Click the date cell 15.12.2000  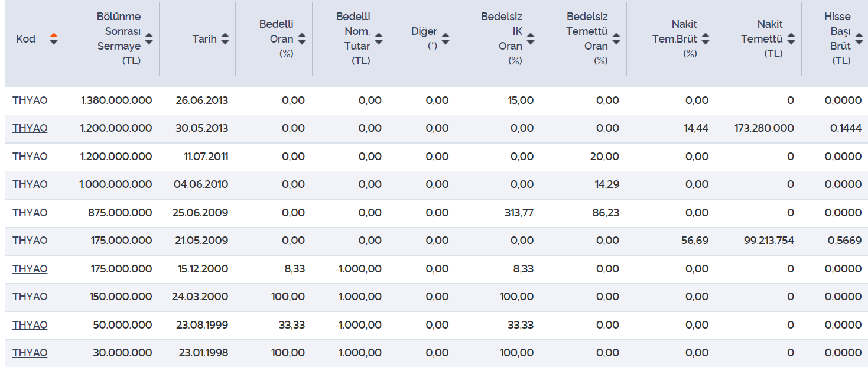tap(204, 269)
